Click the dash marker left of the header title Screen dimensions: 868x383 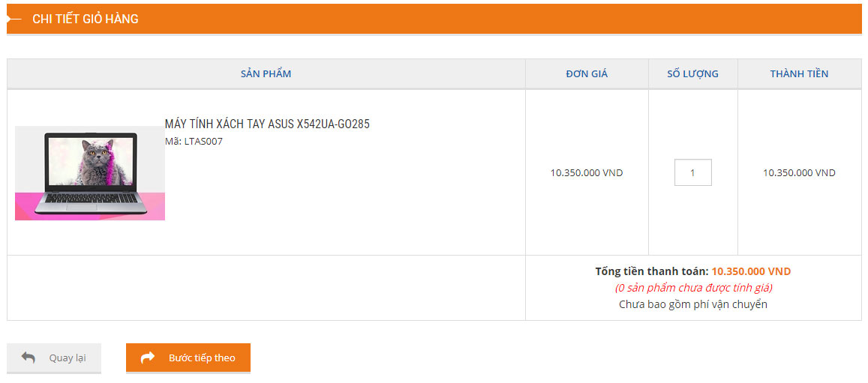(x=14, y=19)
